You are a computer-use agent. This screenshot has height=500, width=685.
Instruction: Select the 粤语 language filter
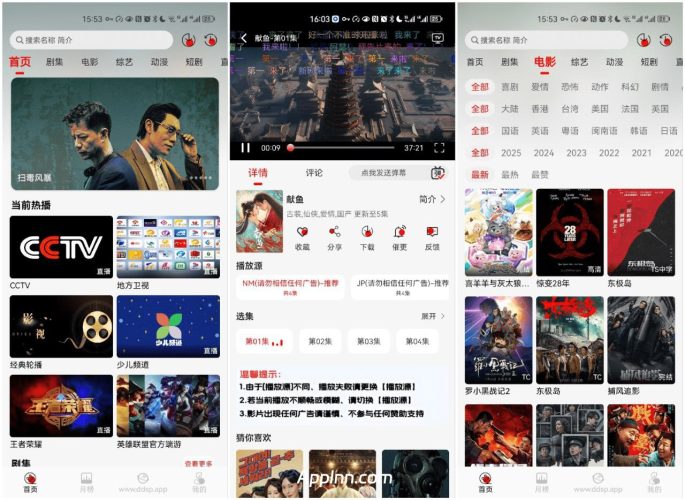point(570,131)
